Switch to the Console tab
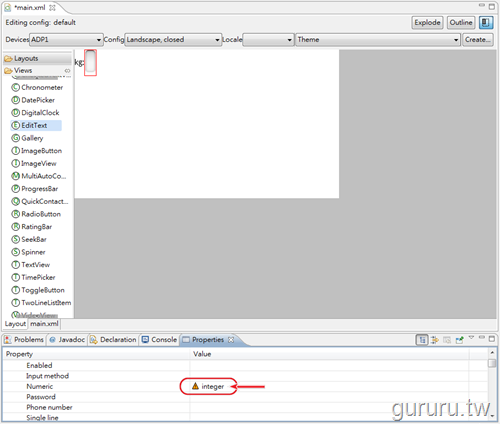This screenshot has width=500, height=424. point(159,340)
